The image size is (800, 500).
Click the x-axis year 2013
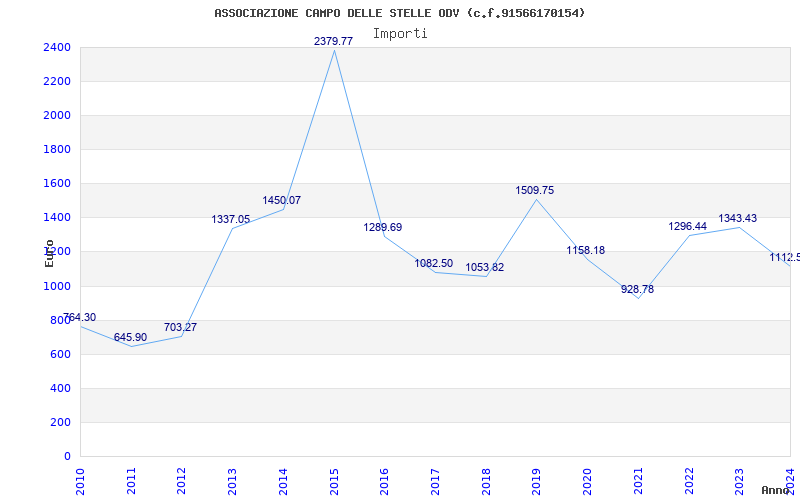click(x=232, y=482)
